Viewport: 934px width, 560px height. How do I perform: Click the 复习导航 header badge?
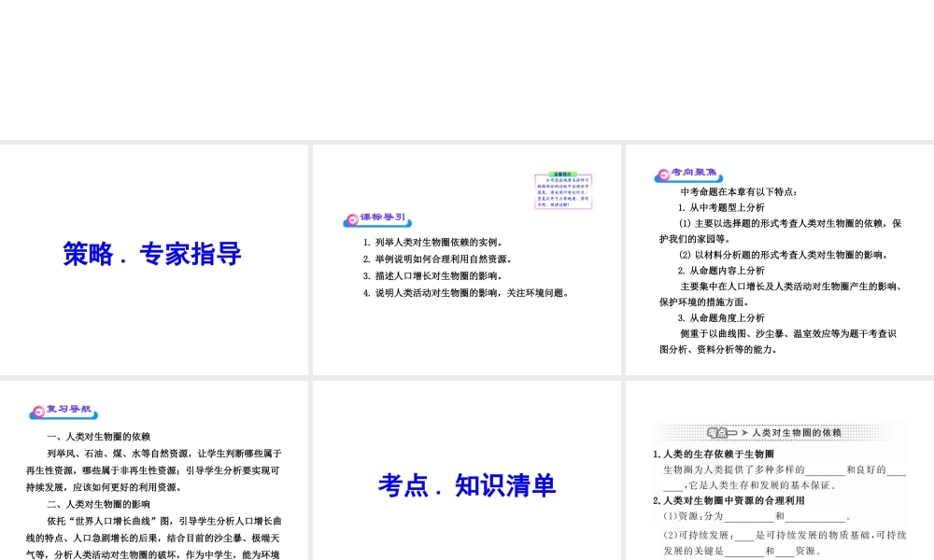tap(64, 411)
